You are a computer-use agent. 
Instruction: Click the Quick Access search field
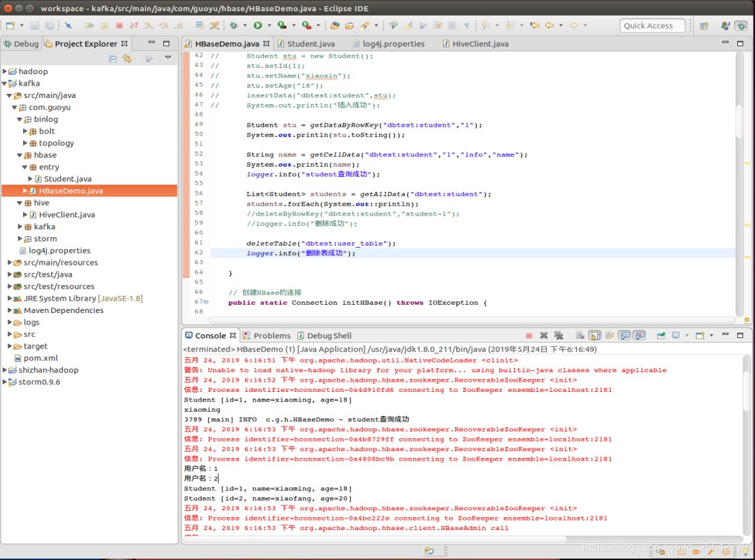(652, 25)
